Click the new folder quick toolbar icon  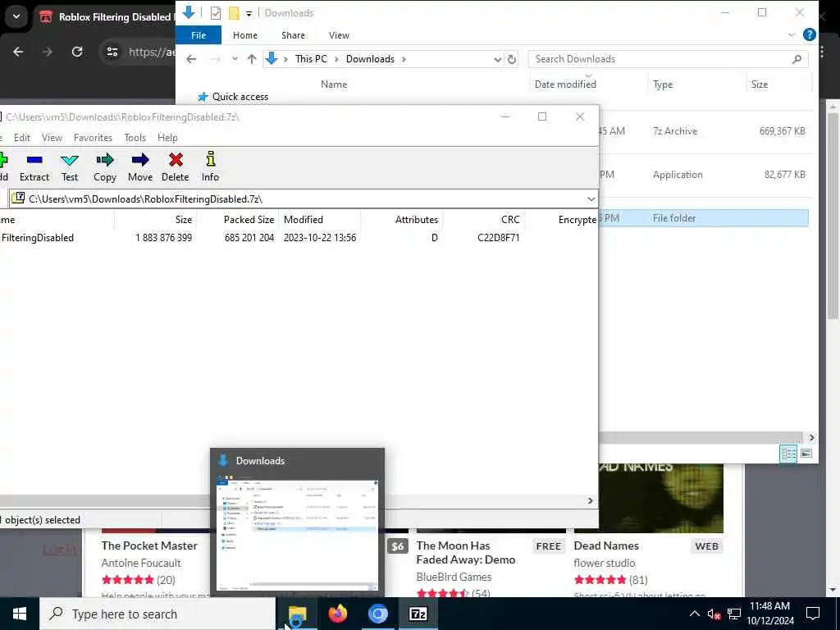click(x=234, y=13)
